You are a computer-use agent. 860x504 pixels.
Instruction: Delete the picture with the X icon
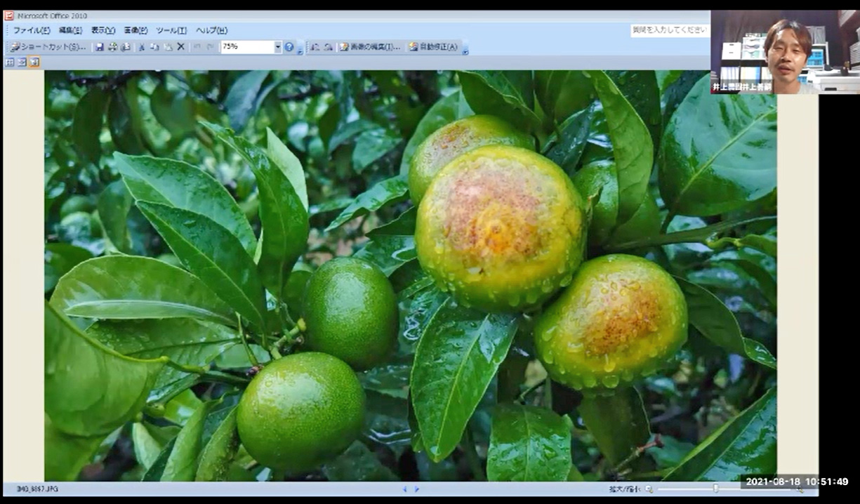(x=180, y=47)
